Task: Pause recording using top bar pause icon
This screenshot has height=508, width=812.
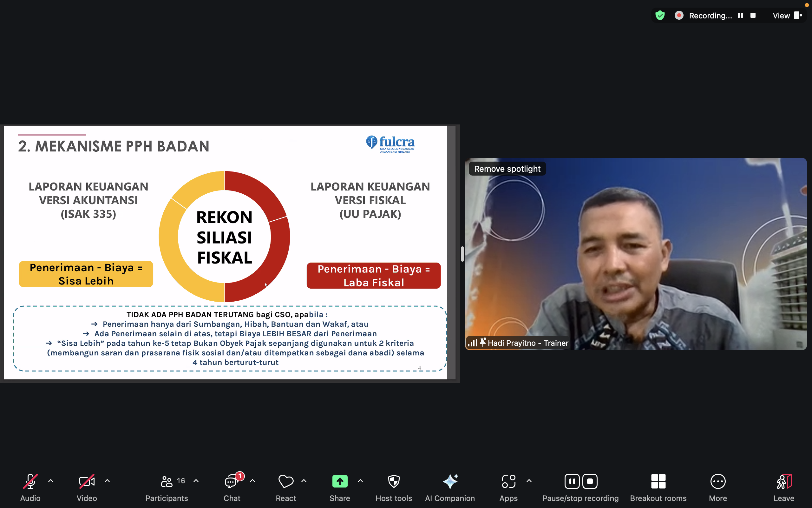Action: click(740, 16)
